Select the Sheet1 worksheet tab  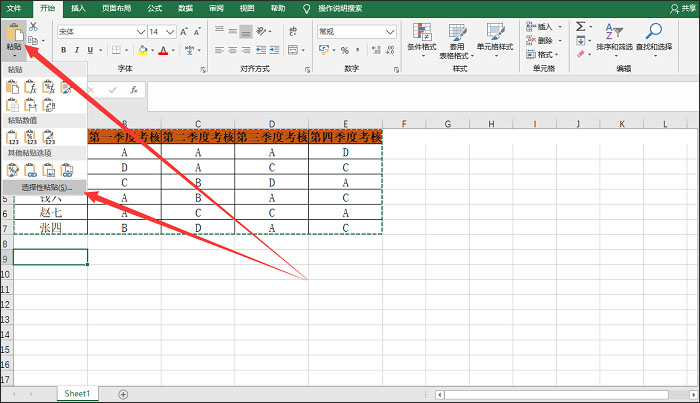[x=77, y=394]
